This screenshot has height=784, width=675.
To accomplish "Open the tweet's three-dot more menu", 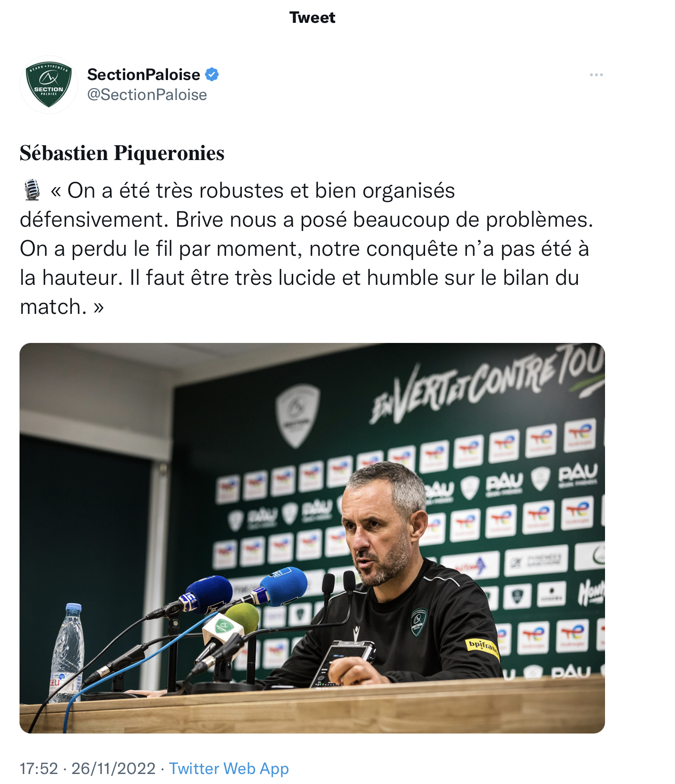I will pos(596,75).
